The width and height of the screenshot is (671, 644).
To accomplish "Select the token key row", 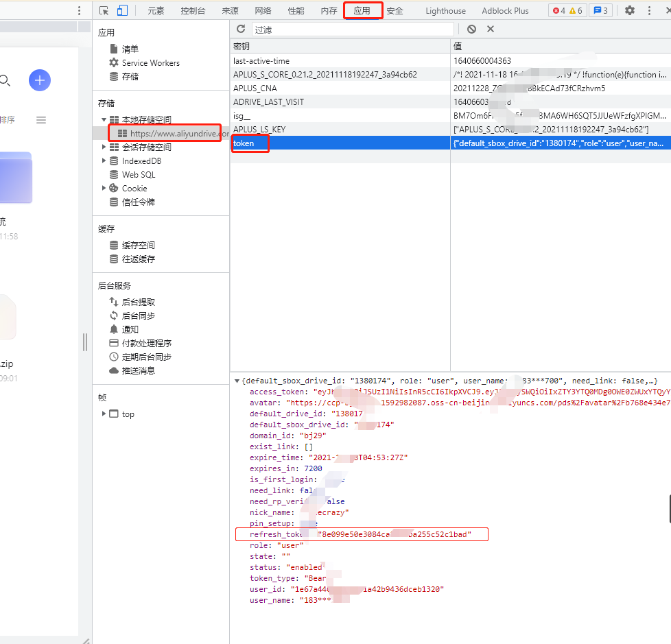I will [244, 143].
